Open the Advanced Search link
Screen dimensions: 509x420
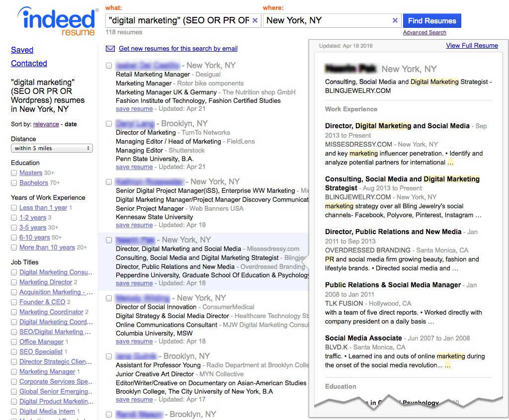coord(424,32)
